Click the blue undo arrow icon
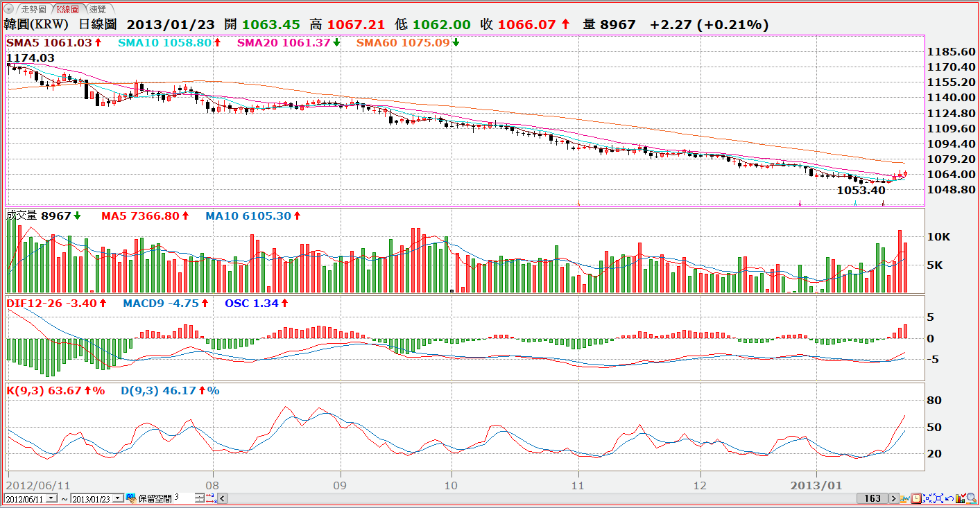Viewport: 980px width, 508px height. click(x=949, y=498)
